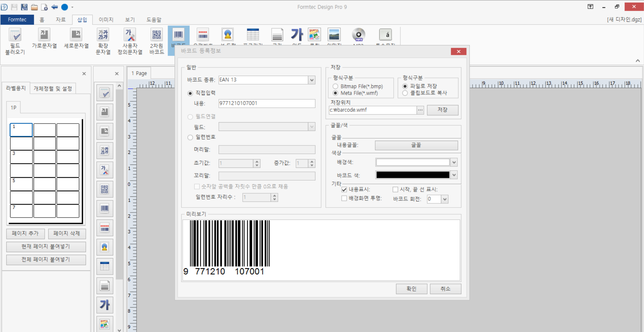Click 현재 페이지 붙여넣기 button
This screenshot has width=644, height=332.
pos(46,246)
